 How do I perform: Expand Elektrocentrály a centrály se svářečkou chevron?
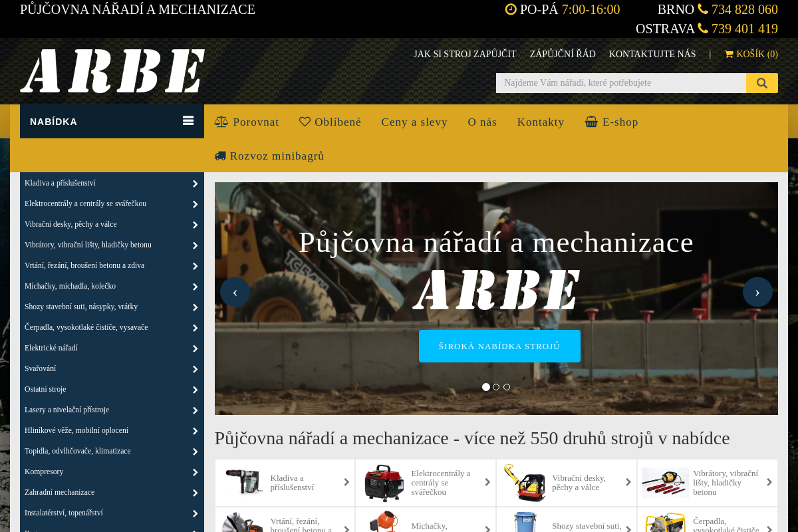tap(195, 204)
